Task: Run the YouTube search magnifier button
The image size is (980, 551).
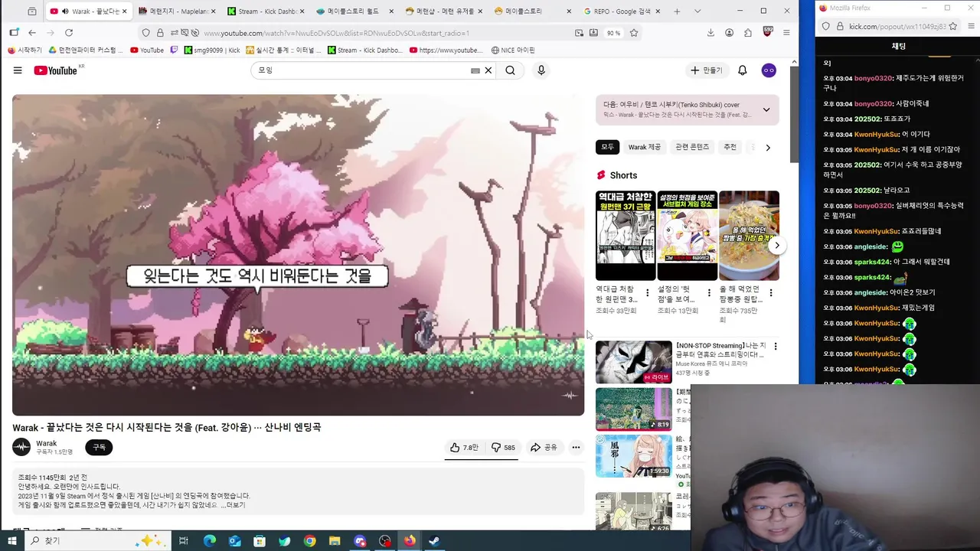Action: tap(510, 70)
